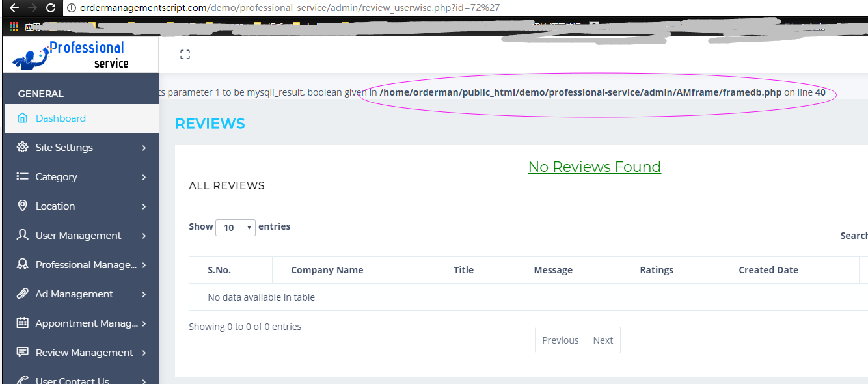Open the apps grid in bookmarks bar
This screenshot has width=868, height=384.
[x=14, y=27]
